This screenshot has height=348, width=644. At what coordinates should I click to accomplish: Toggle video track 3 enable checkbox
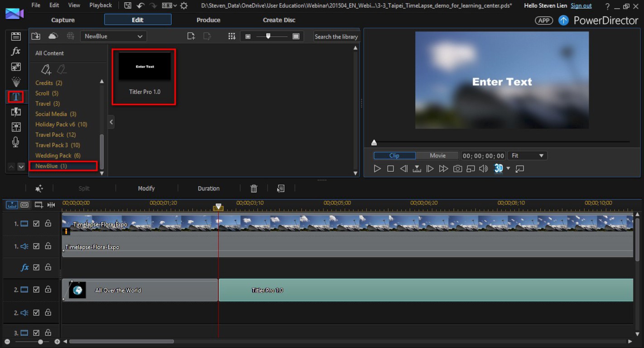coord(36,333)
